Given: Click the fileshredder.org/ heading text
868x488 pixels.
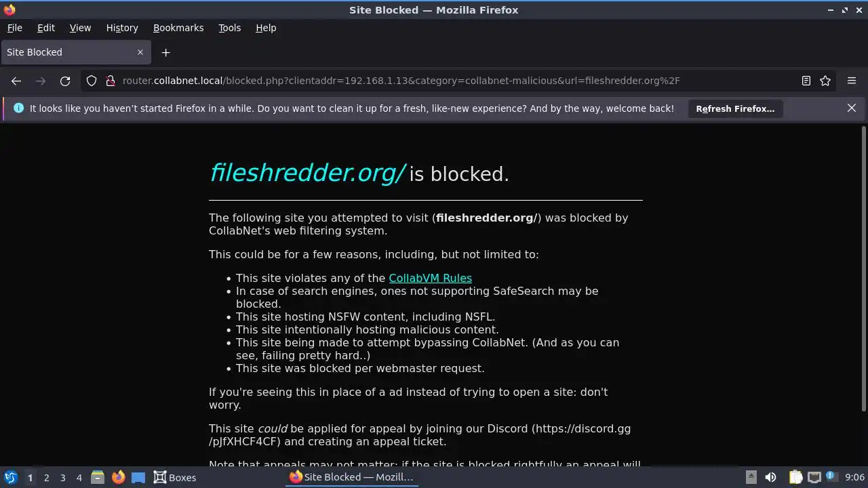Looking at the screenshot, I should [307, 174].
